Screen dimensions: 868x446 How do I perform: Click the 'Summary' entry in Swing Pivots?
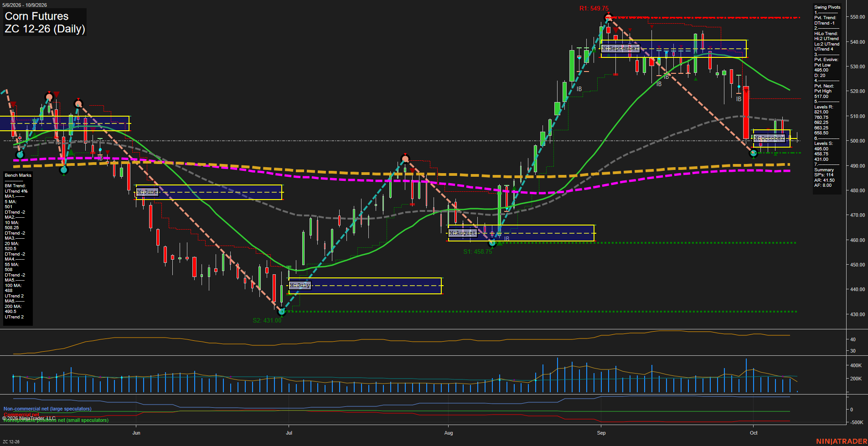click(x=824, y=170)
